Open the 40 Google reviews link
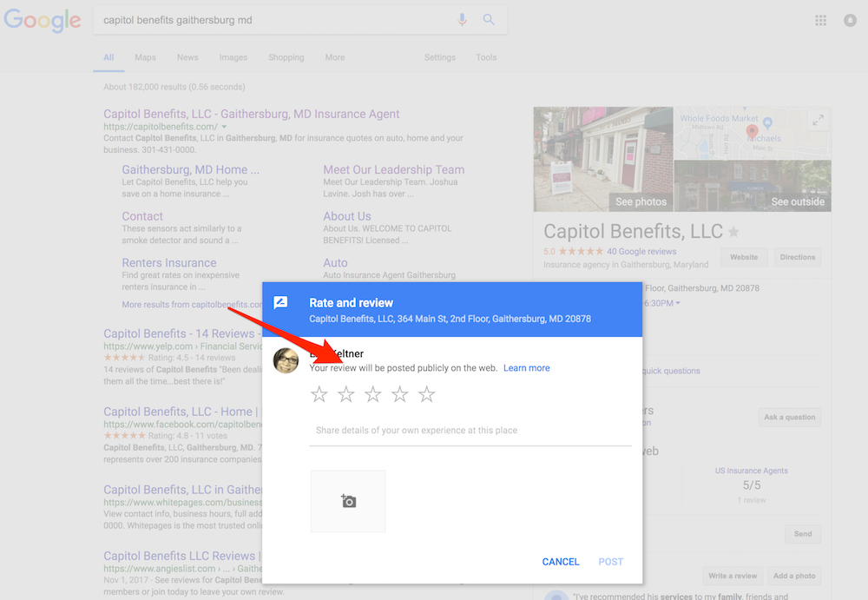This screenshot has width=868, height=600. 641,252
